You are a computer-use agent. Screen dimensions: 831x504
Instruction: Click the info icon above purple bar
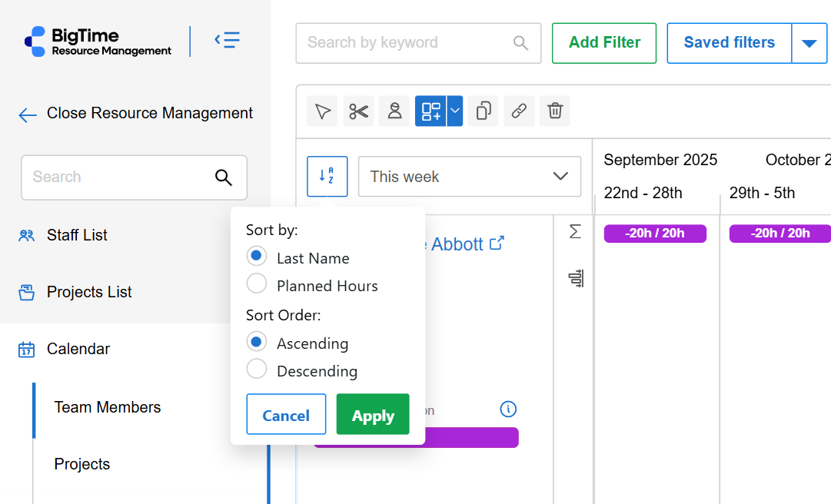tap(507, 409)
